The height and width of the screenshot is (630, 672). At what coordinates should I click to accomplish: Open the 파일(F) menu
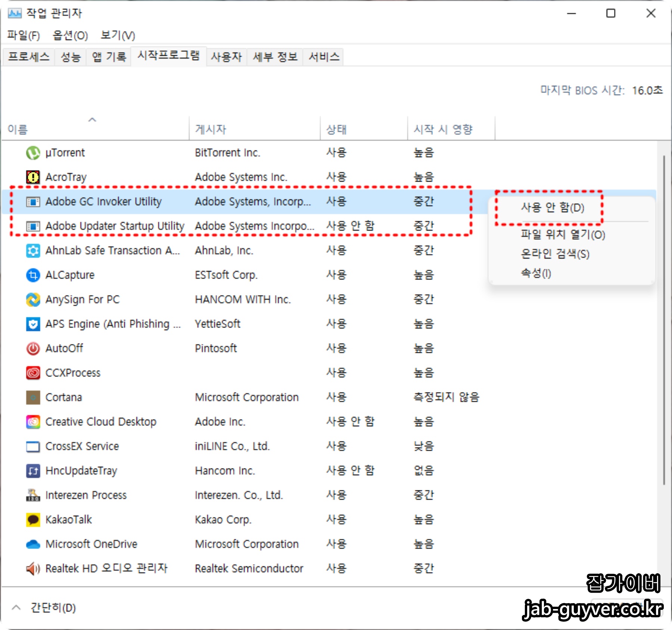23,35
